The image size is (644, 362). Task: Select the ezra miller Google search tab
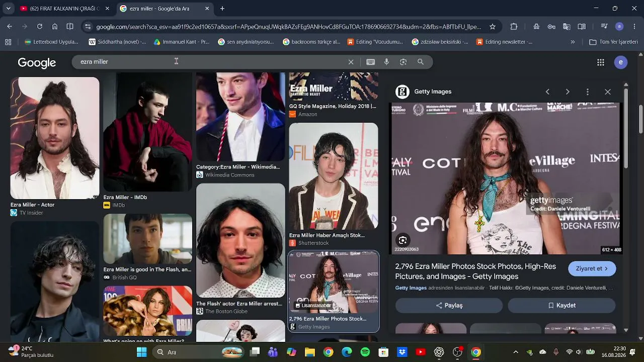pos(165,9)
